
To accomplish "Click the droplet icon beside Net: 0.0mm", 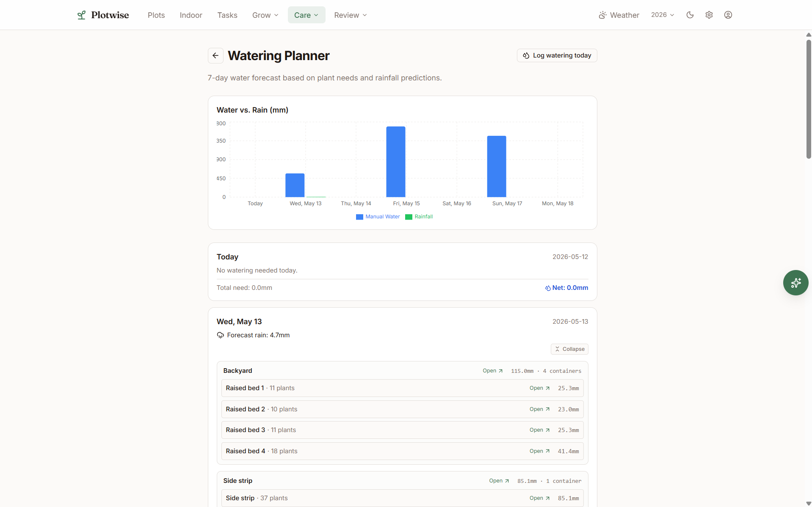I will tap(548, 288).
